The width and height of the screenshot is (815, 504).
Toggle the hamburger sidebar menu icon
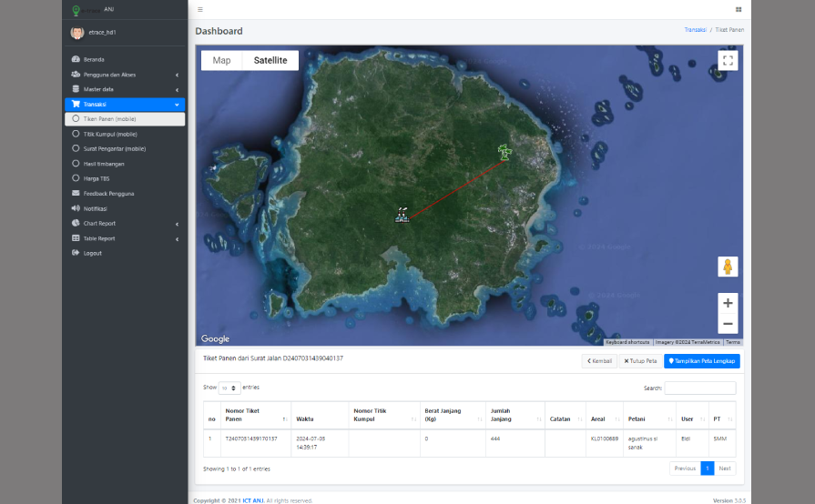pyautogui.click(x=200, y=9)
